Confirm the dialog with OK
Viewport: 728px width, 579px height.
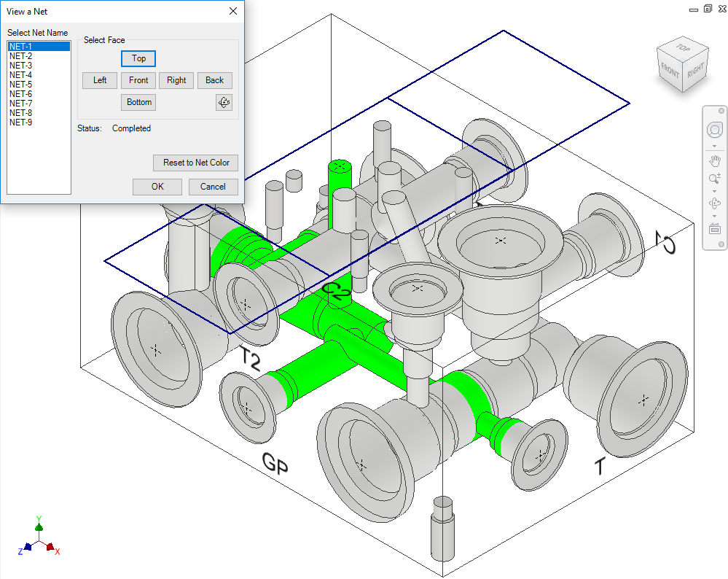[157, 187]
